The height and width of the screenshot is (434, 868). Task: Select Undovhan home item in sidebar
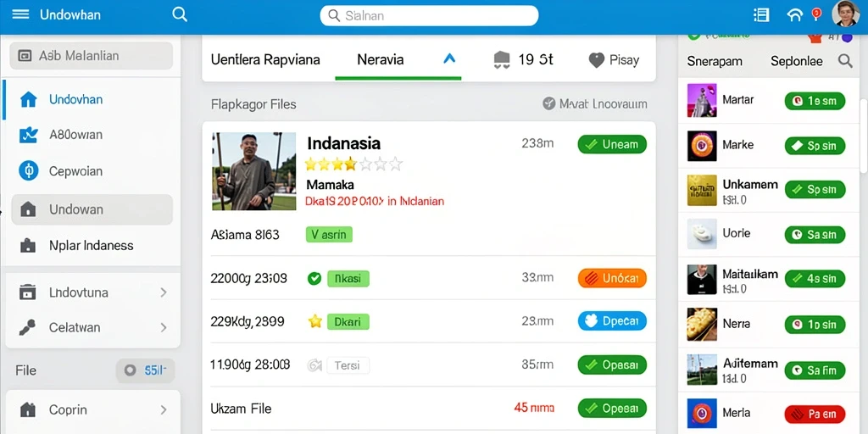click(x=92, y=100)
